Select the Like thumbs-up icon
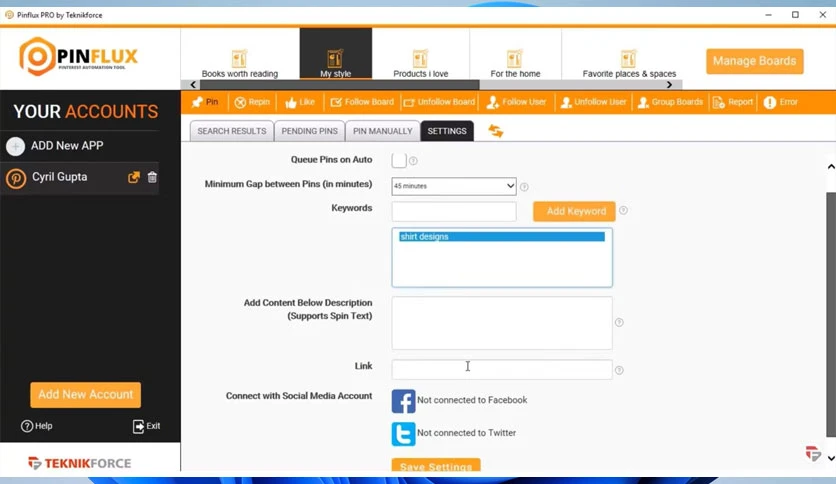Image resolution: width=836 pixels, height=484 pixels. click(x=291, y=102)
